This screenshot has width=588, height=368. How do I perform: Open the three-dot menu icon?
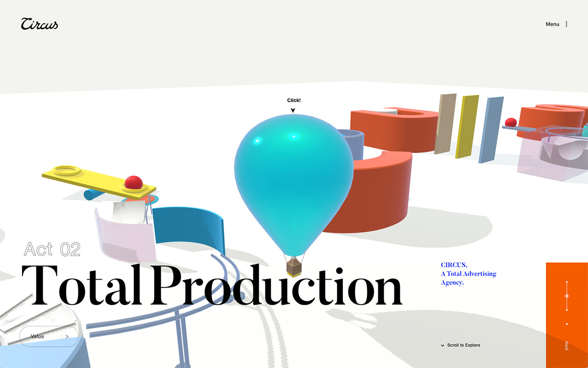(566, 24)
